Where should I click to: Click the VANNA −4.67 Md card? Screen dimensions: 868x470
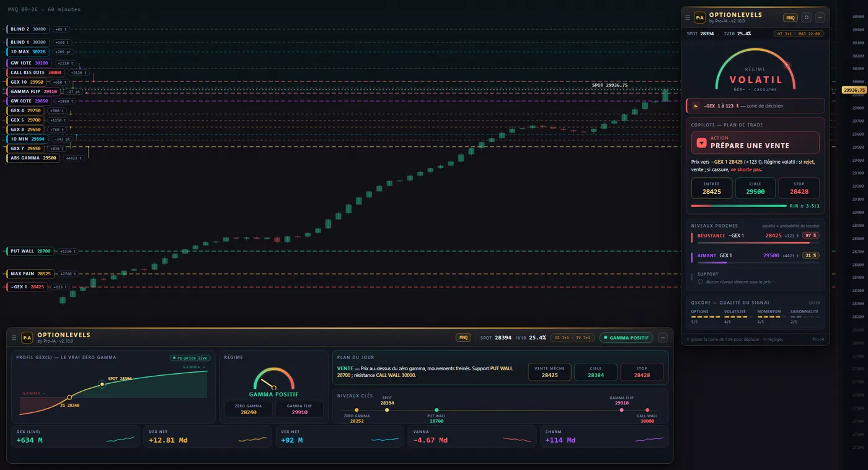pyautogui.click(x=472, y=437)
